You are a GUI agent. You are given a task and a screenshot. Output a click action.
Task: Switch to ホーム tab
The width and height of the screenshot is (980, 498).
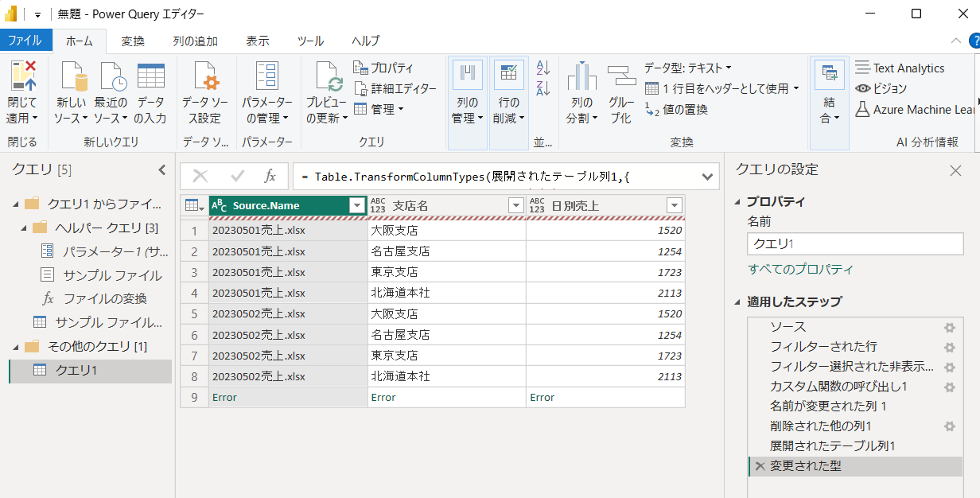[79, 41]
